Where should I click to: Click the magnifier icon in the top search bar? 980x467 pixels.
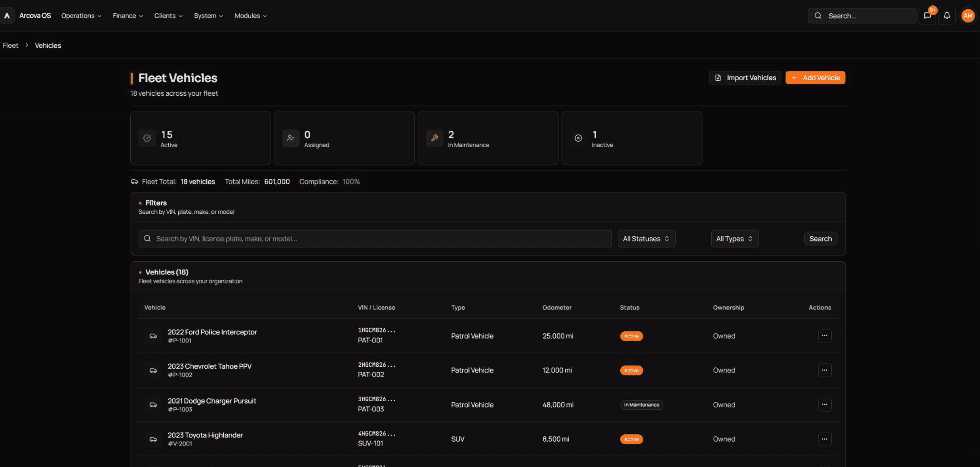[x=818, y=16]
